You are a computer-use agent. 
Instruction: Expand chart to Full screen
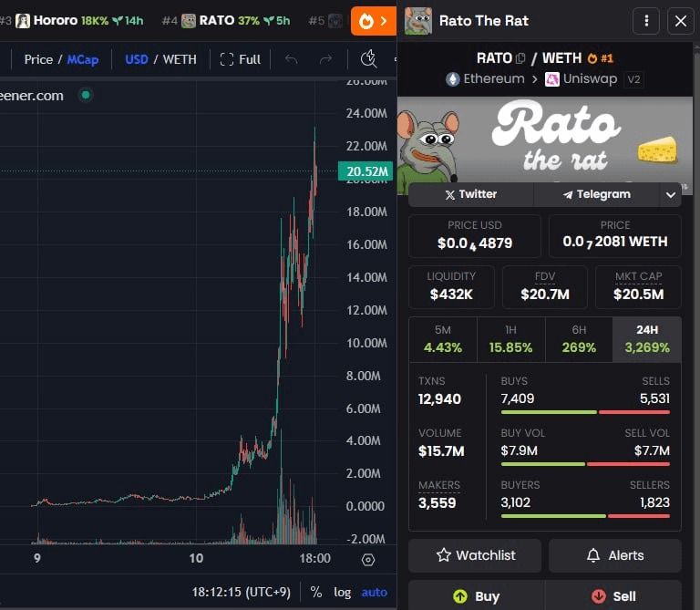point(241,59)
